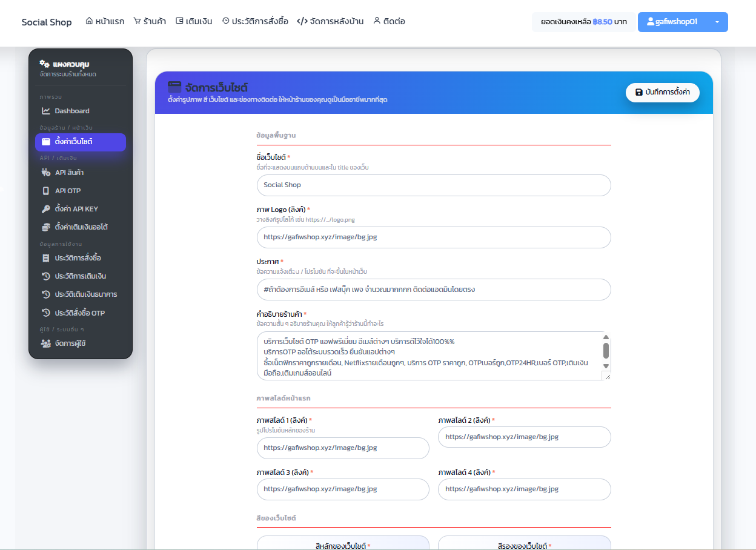Click the Social Shop brand link

tap(47, 22)
